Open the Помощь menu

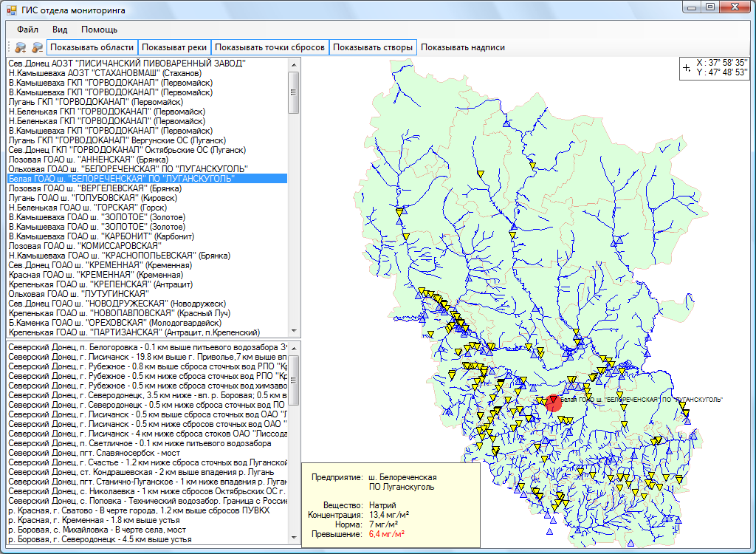[100, 30]
